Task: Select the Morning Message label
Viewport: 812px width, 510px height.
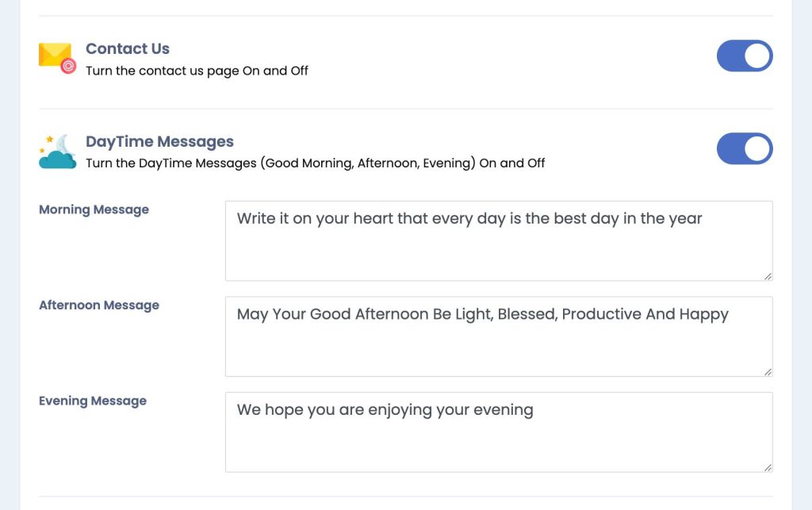Action: 94,209
